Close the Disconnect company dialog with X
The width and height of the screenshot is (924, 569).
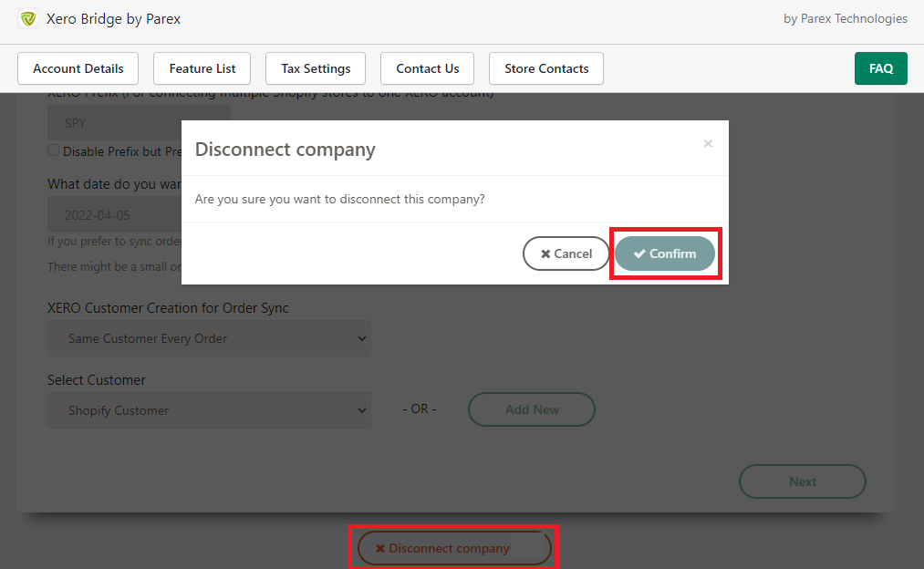pos(708,144)
